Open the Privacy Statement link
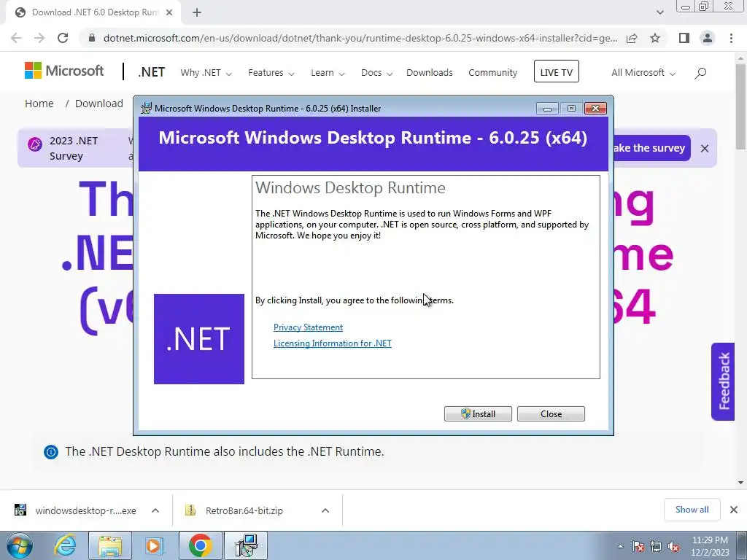The height and width of the screenshot is (560, 747). coord(308,327)
